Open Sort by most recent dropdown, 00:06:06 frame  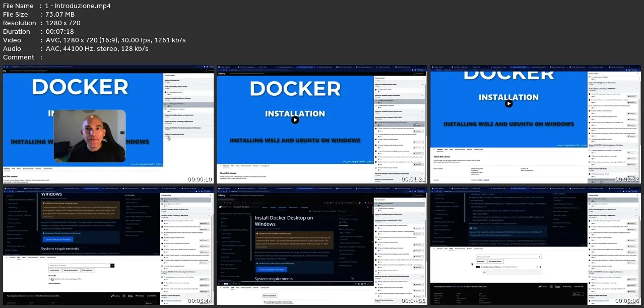[x=496, y=262]
